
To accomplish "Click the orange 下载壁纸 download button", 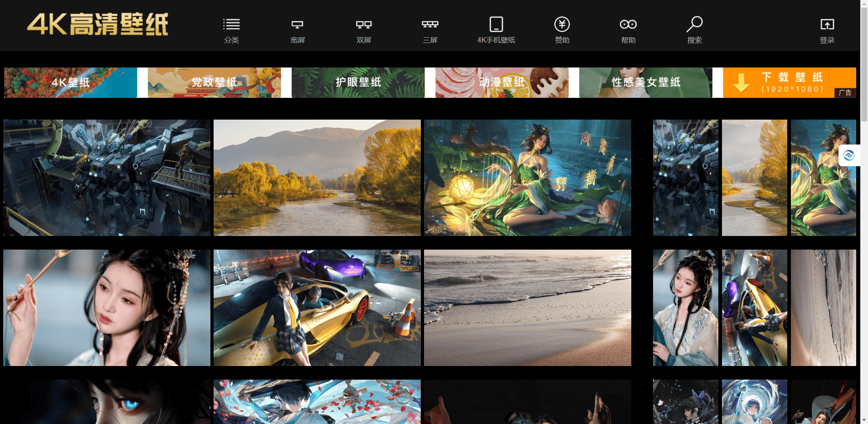I will tap(789, 82).
